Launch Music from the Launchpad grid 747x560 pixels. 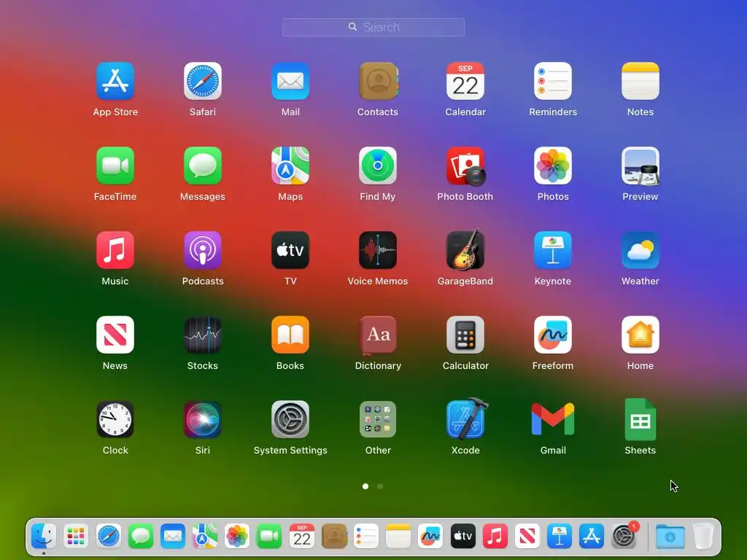point(115,250)
